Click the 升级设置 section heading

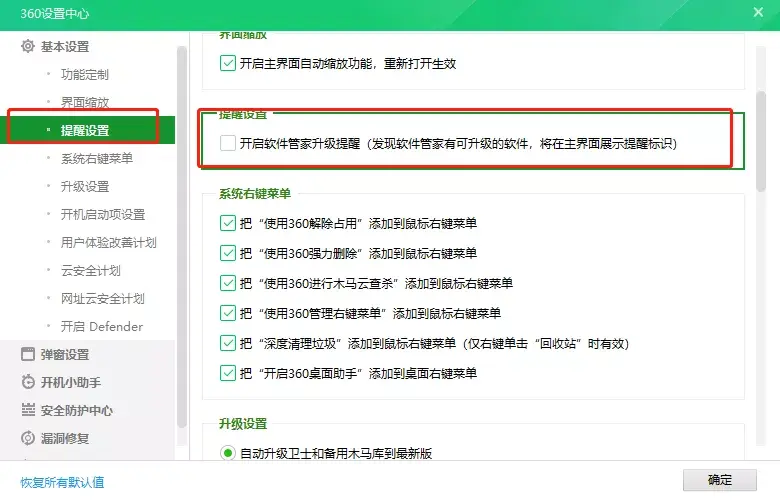243,424
